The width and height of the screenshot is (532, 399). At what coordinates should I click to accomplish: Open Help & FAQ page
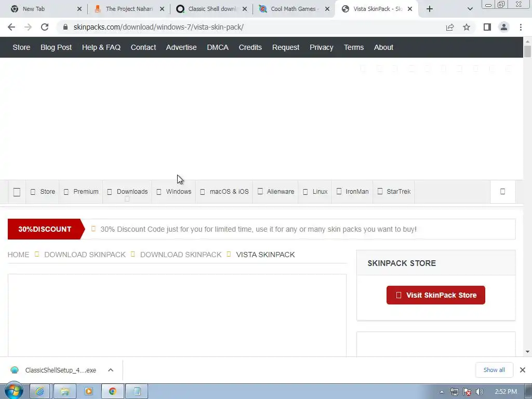point(101,47)
